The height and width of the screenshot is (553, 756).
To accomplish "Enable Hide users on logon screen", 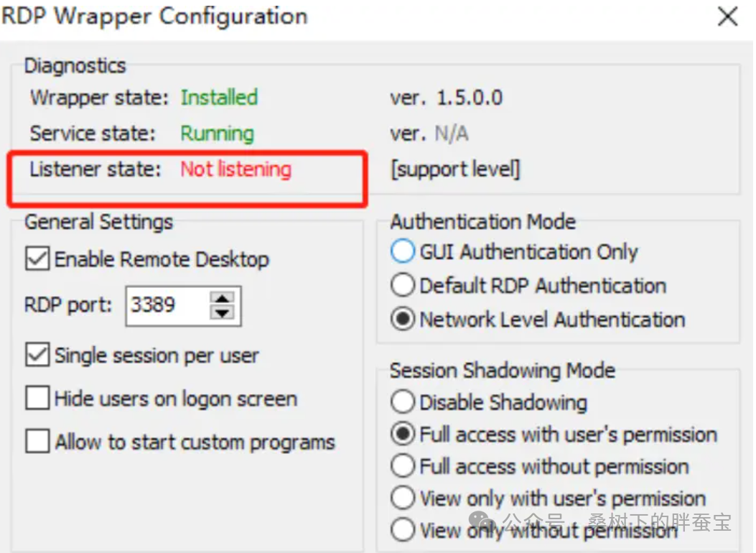I will pyautogui.click(x=37, y=399).
